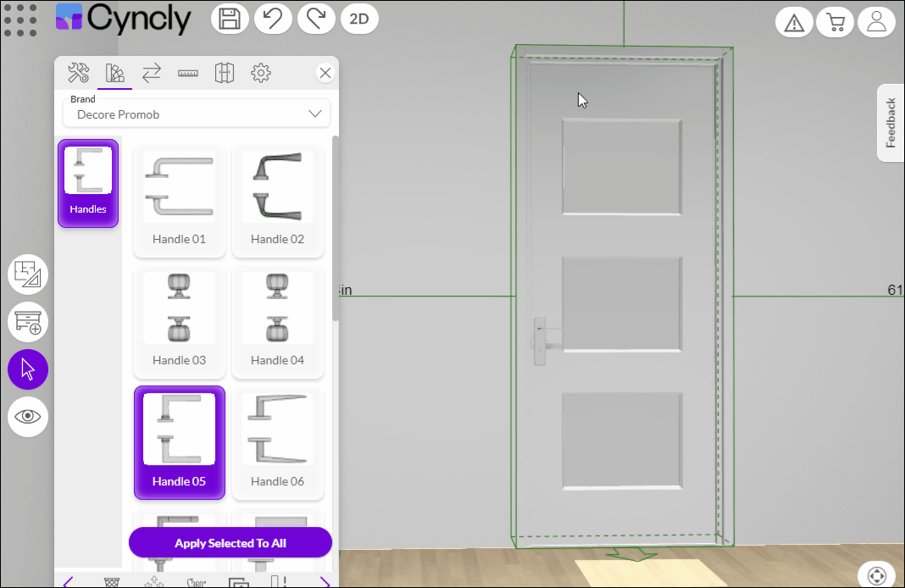This screenshot has width=905, height=588.
Task: Open the floor plan room tool
Action: (x=28, y=275)
